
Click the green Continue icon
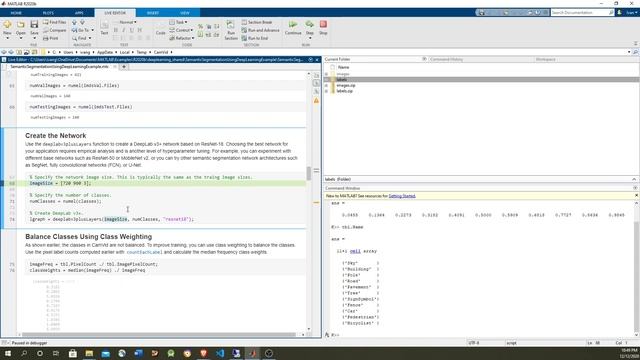tap(293, 24)
